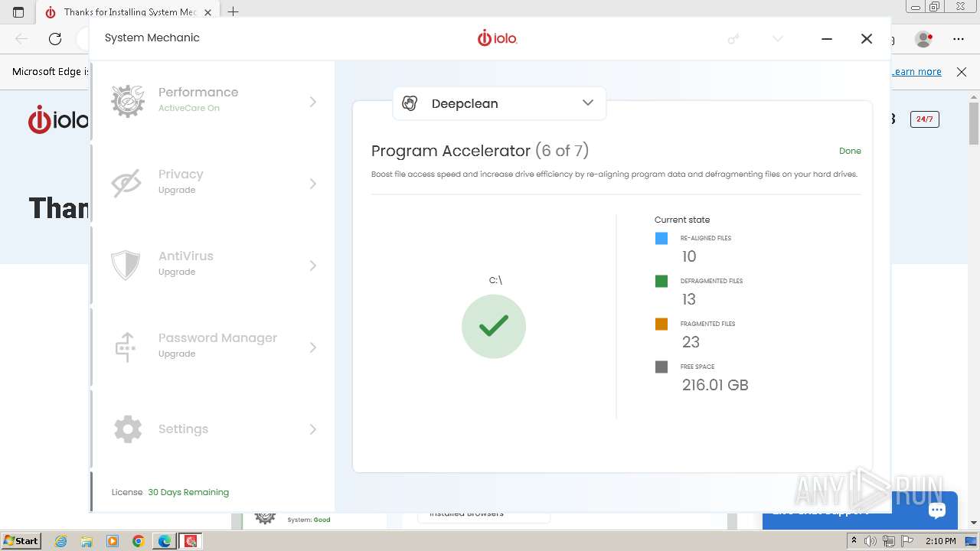
Task: Click the gray Free space swatch
Action: [661, 367]
